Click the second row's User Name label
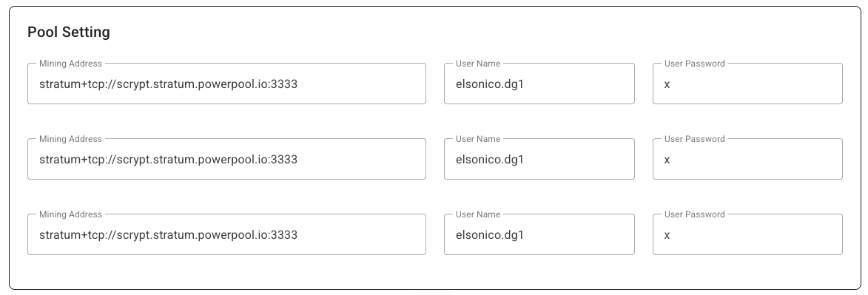The height and width of the screenshot is (295, 868). pos(478,139)
